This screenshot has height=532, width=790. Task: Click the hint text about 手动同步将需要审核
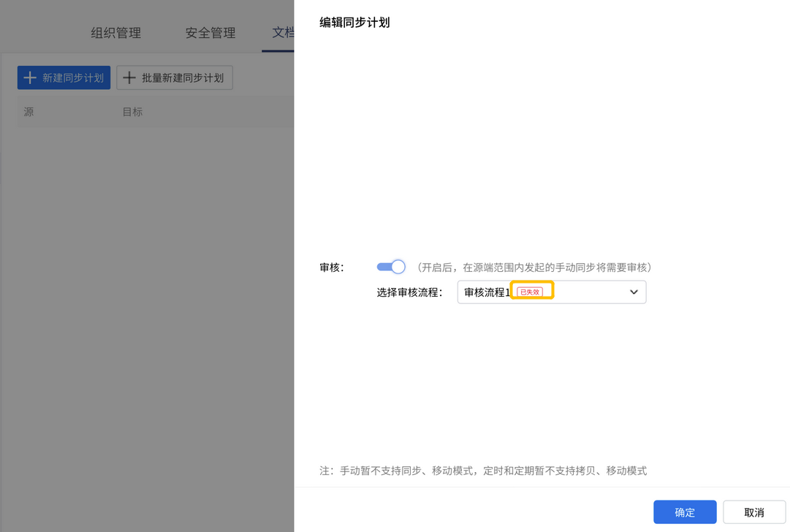tap(534, 267)
